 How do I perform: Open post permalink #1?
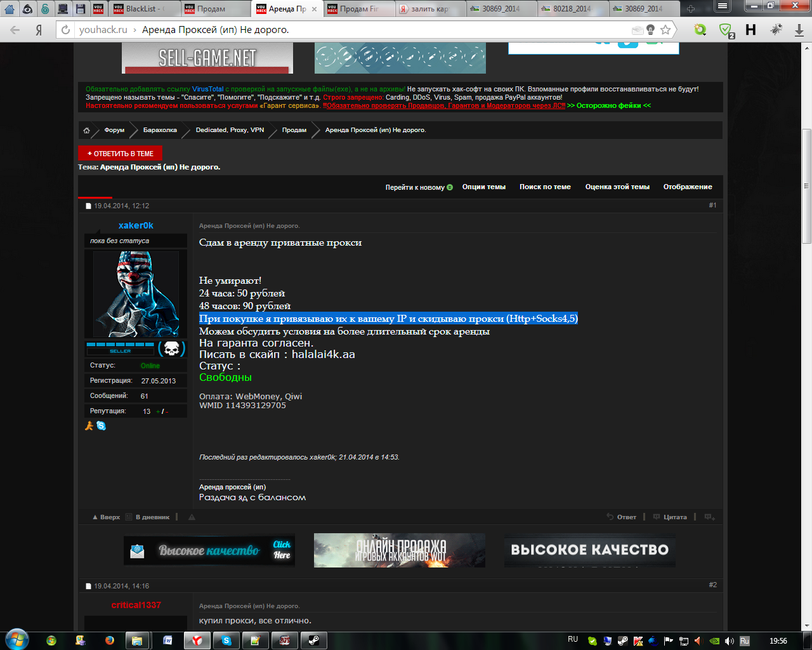[712, 206]
